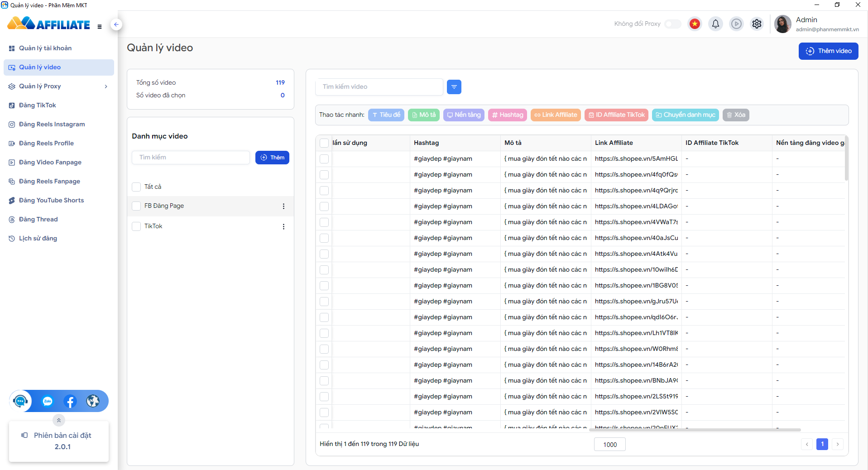The image size is (868, 470).
Task: Click the filter icon next to video search
Action: pos(454,86)
